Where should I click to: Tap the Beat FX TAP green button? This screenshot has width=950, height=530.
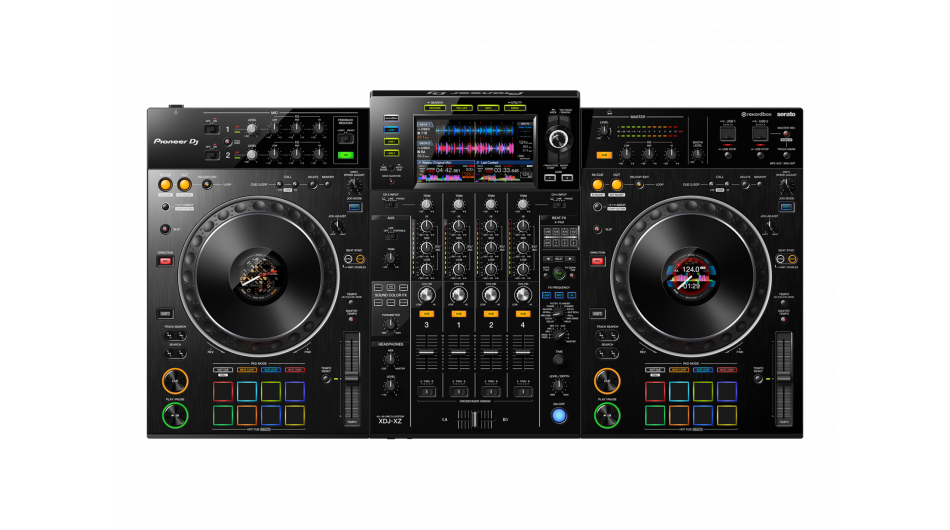pos(559,274)
